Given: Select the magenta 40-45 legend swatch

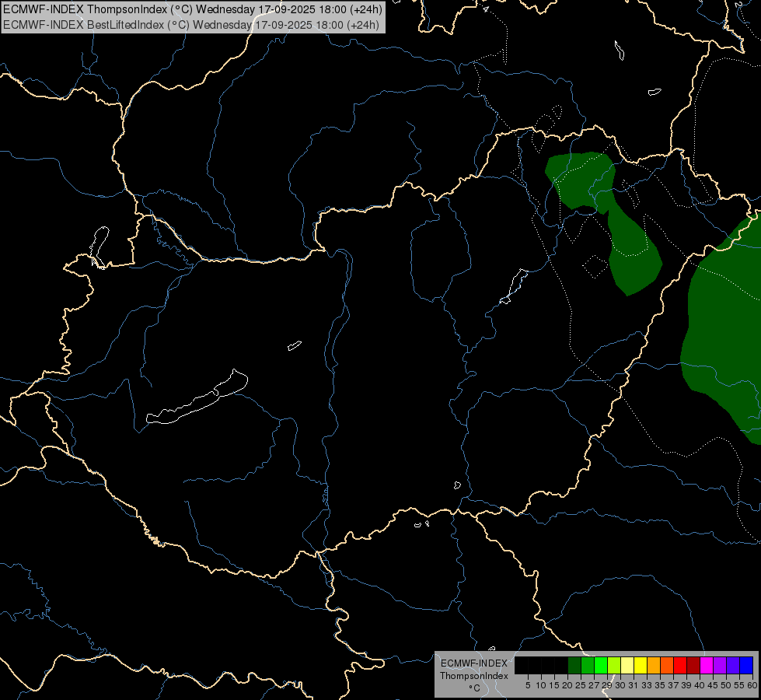Looking at the screenshot, I should [x=707, y=666].
